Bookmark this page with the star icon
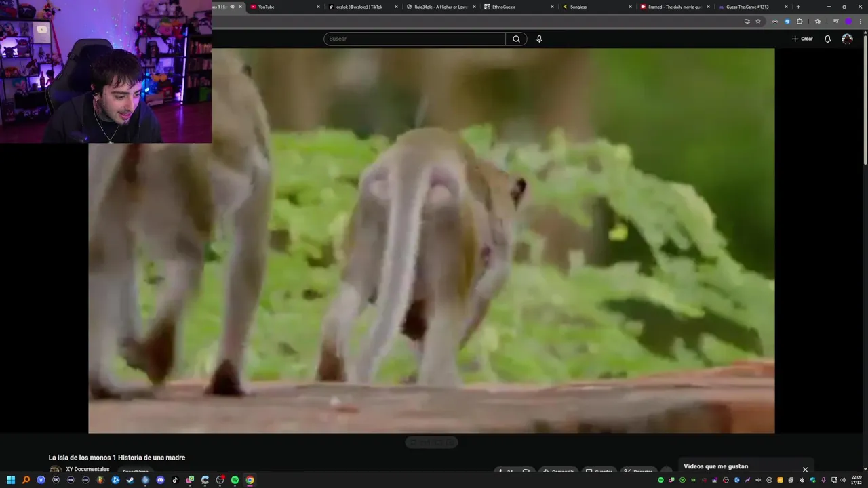Image resolution: width=868 pixels, height=488 pixels. 758,21
